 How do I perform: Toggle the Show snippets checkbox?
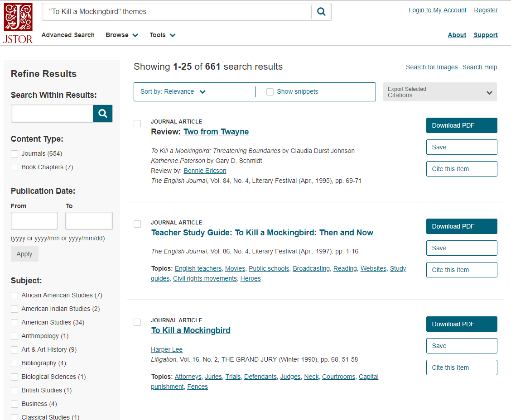[x=270, y=92]
